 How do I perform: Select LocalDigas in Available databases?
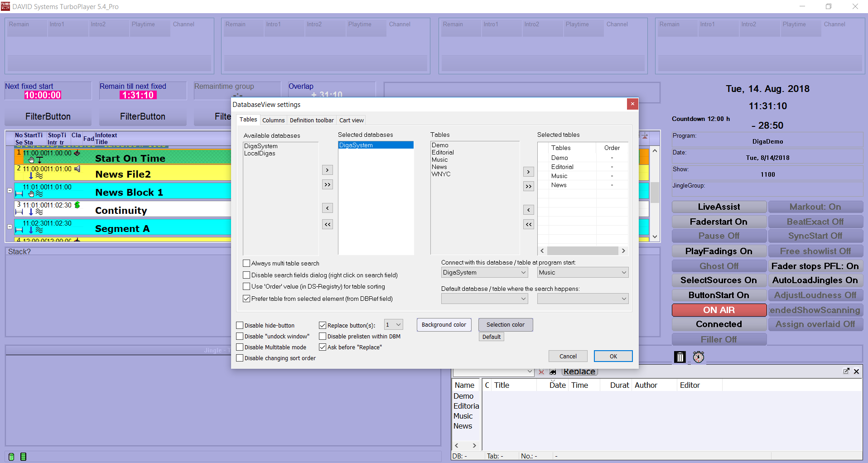pyautogui.click(x=260, y=154)
